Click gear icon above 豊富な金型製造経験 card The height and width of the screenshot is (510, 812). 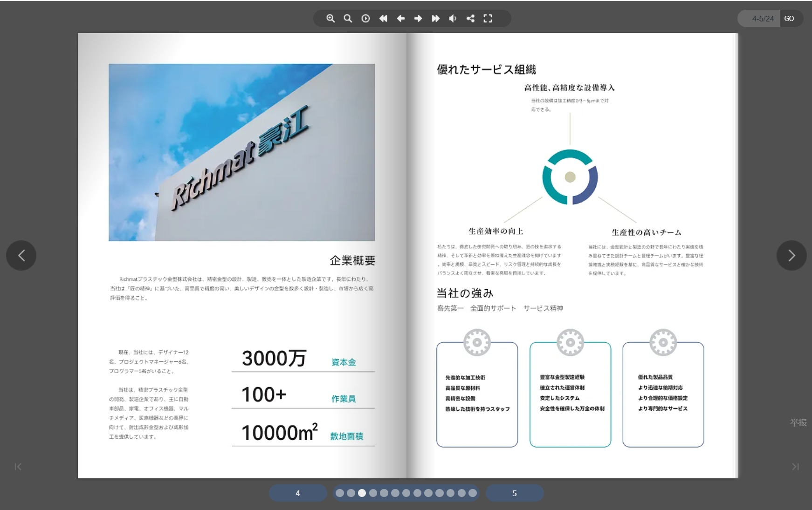click(x=570, y=342)
